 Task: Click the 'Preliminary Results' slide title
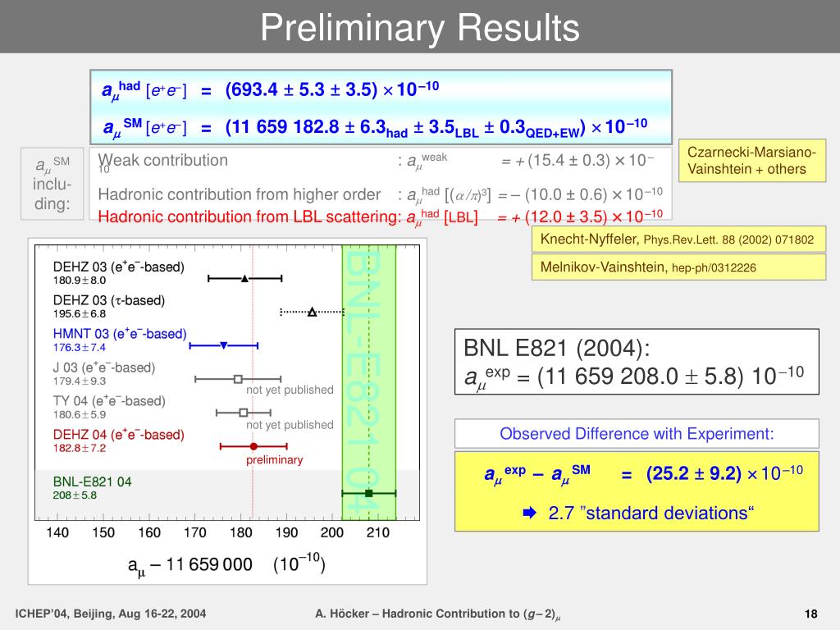point(420,27)
